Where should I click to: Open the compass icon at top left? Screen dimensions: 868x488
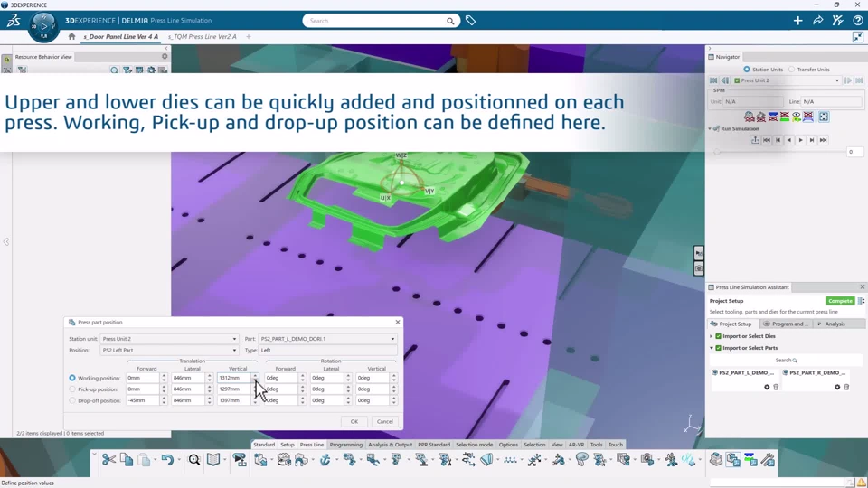(x=43, y=26)
